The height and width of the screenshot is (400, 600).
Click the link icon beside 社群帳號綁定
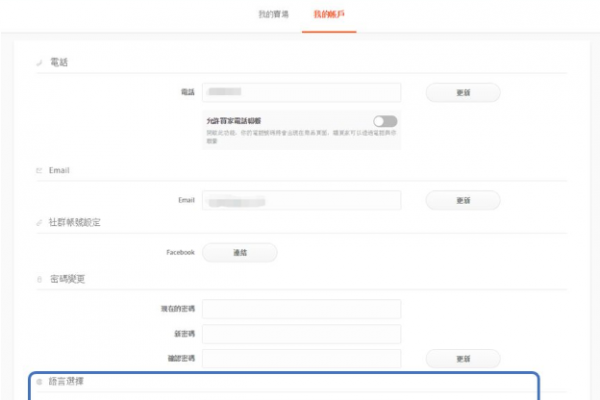pos(39,222)
